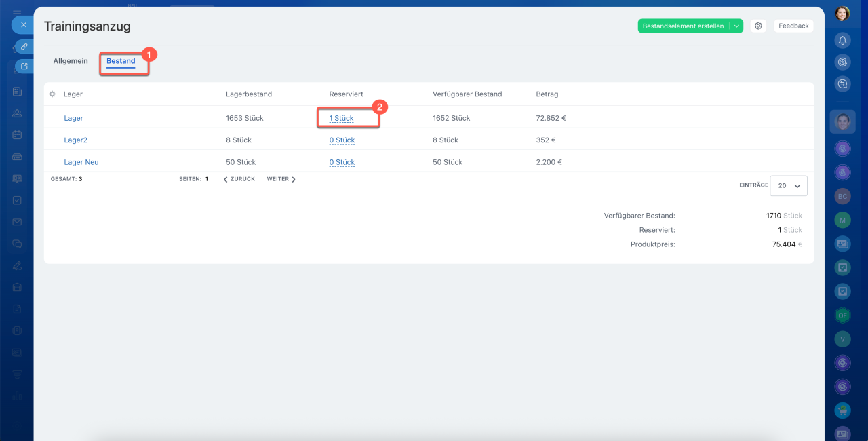
Task: Open the contacts people icon in the left sidebar
Action: coord(17,113)
